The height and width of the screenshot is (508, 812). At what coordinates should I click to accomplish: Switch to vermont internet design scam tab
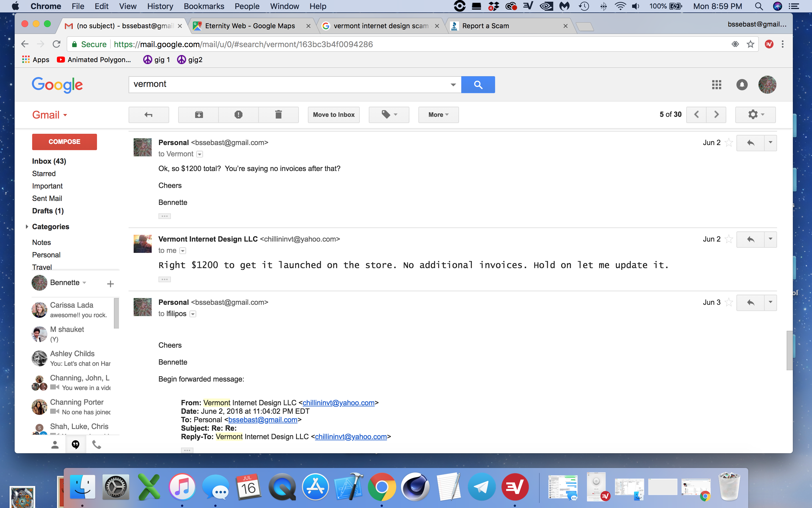point(381,26)
